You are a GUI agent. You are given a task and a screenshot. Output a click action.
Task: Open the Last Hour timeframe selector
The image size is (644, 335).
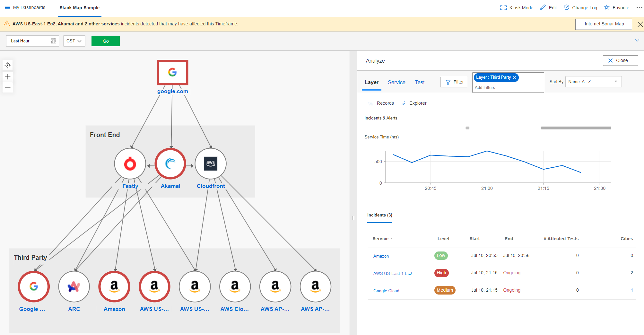32,41
